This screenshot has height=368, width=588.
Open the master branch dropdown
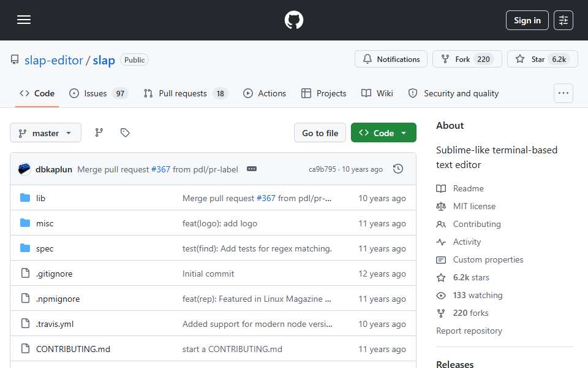coord(45,133)
